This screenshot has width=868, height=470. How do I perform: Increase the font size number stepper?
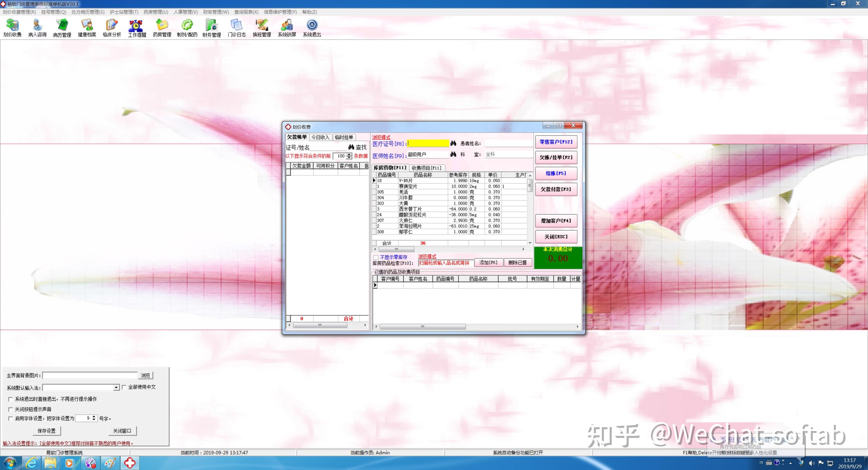click(x=94, y=416)
